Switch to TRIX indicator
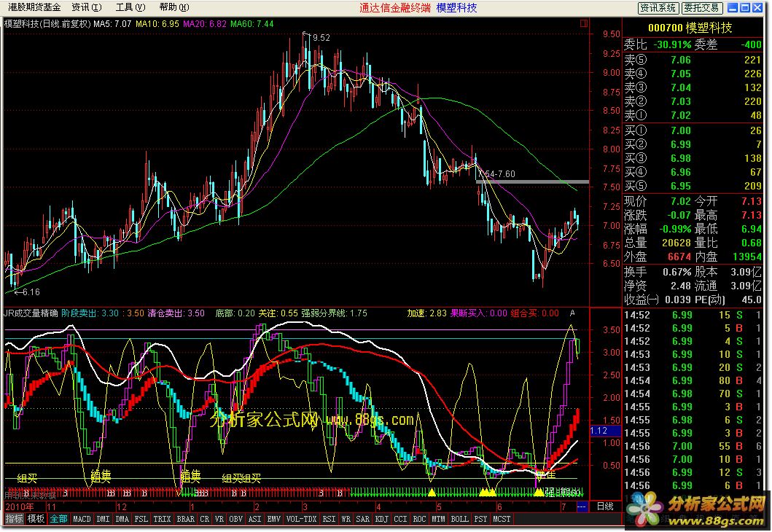772x532 pixels. coord(162,519)
